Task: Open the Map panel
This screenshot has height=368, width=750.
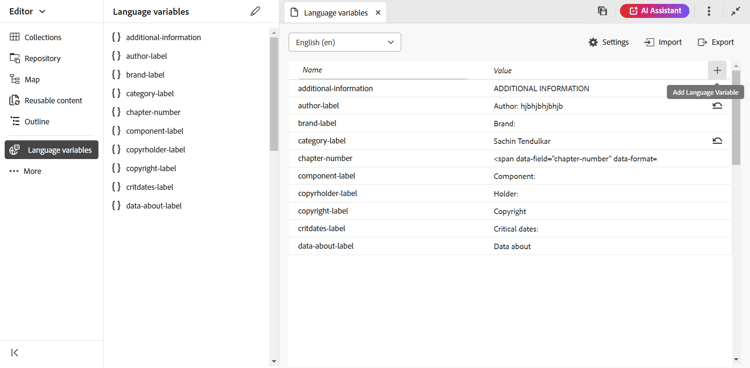Action: click(x=25, y=79)
